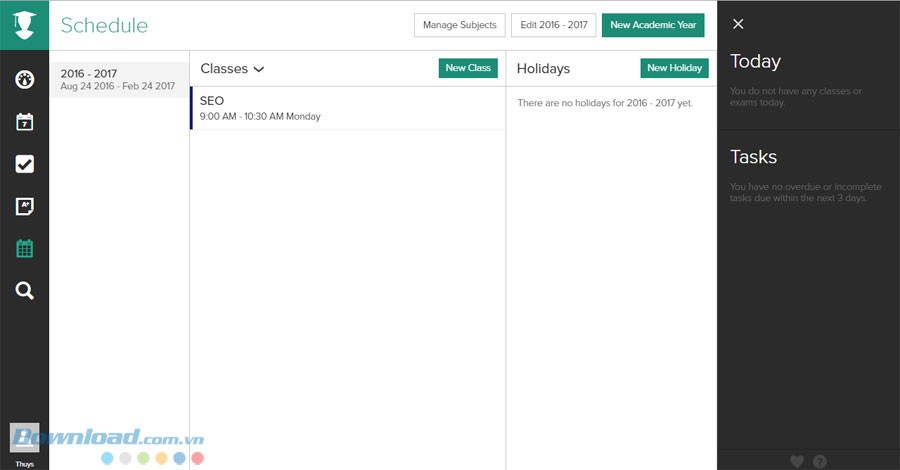Add a class with New Class
The image size is (900, 470).
(468, 68)
